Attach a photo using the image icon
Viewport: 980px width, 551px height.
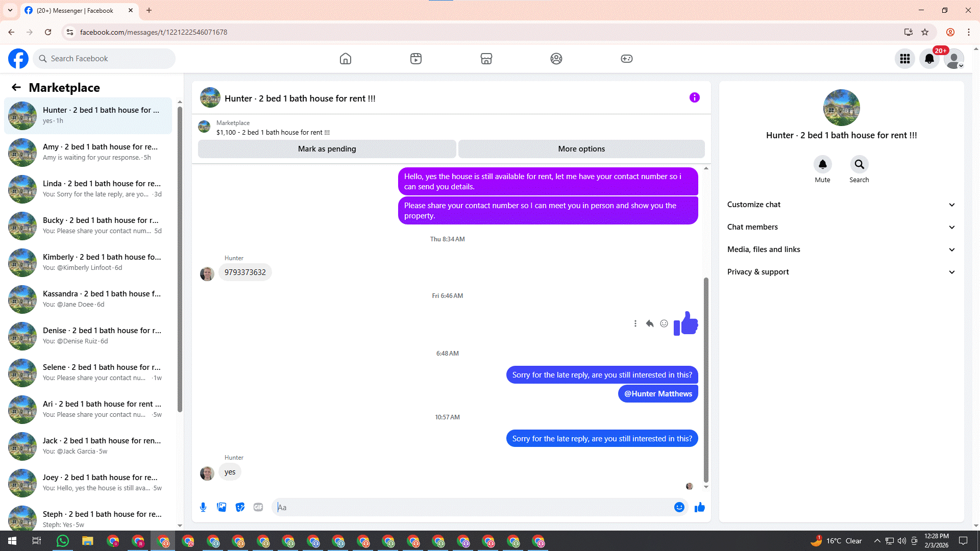coord(222,507)
